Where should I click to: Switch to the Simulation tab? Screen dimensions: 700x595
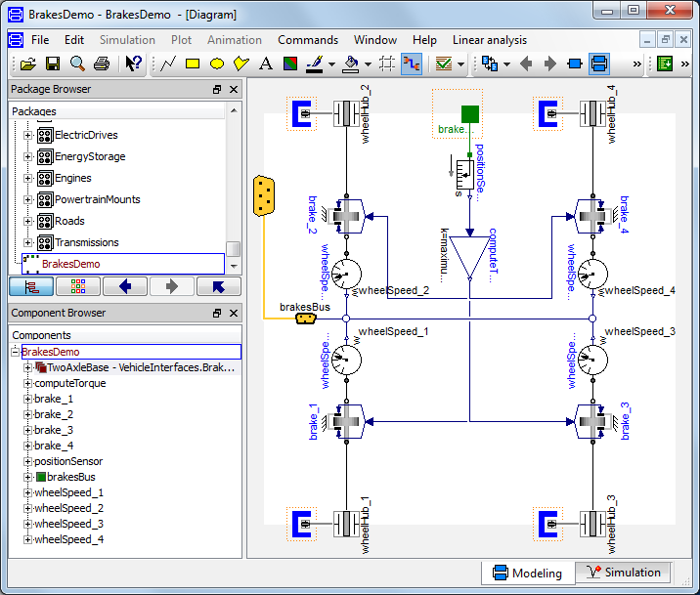click(x=622, y=573)
